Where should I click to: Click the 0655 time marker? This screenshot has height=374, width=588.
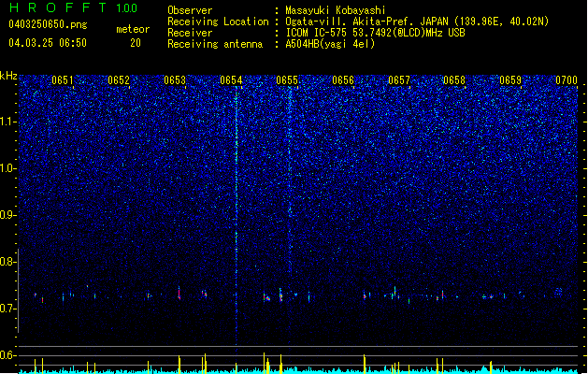click(x=287, y=80)
